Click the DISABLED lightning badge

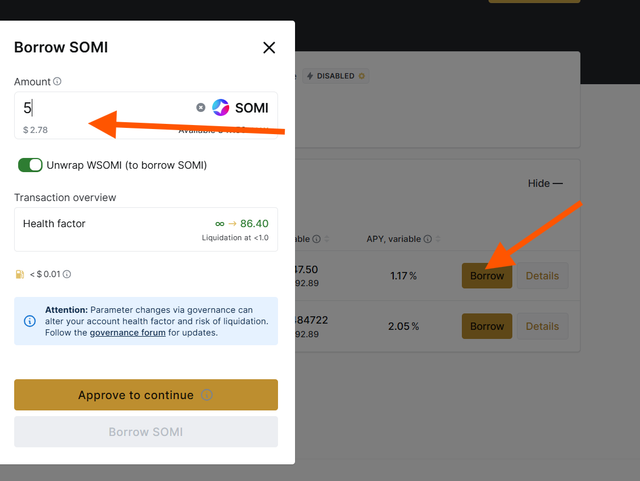click(x=336, y=76)
